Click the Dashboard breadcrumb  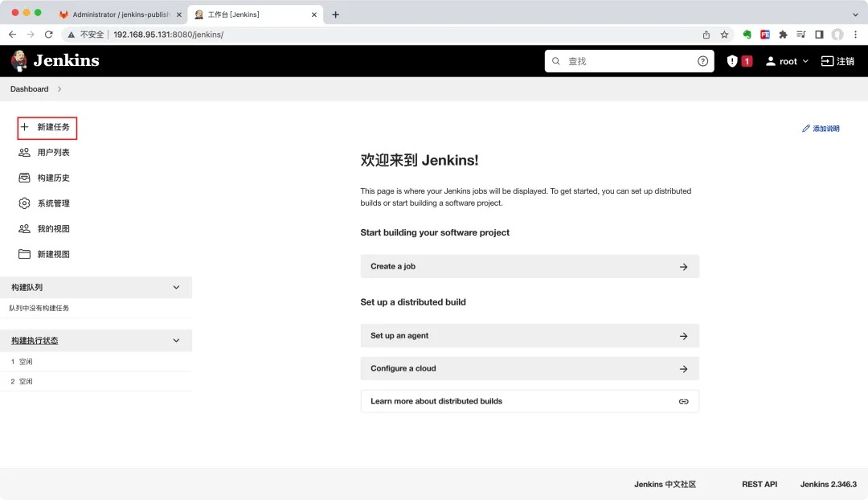[x=30, y=89]
